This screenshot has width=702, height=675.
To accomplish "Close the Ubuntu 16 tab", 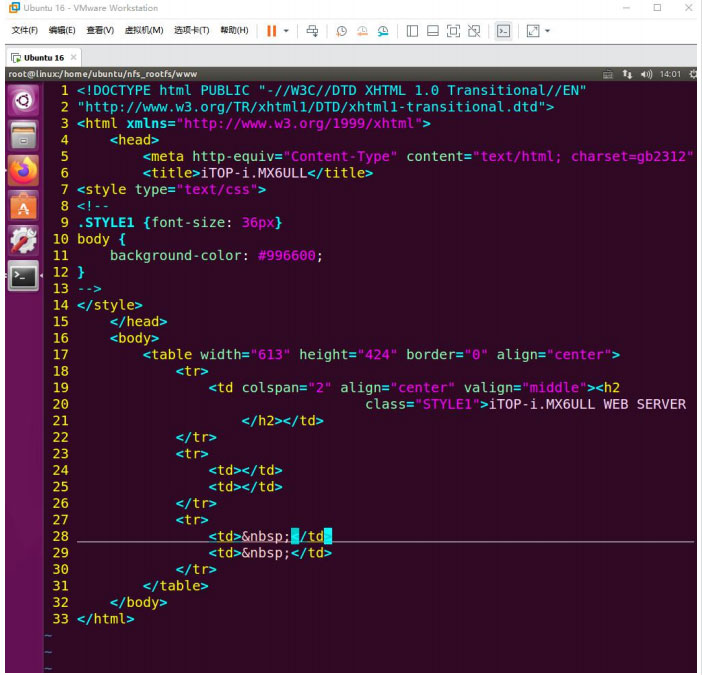I will pyautogui.click(x=75, y=58).
